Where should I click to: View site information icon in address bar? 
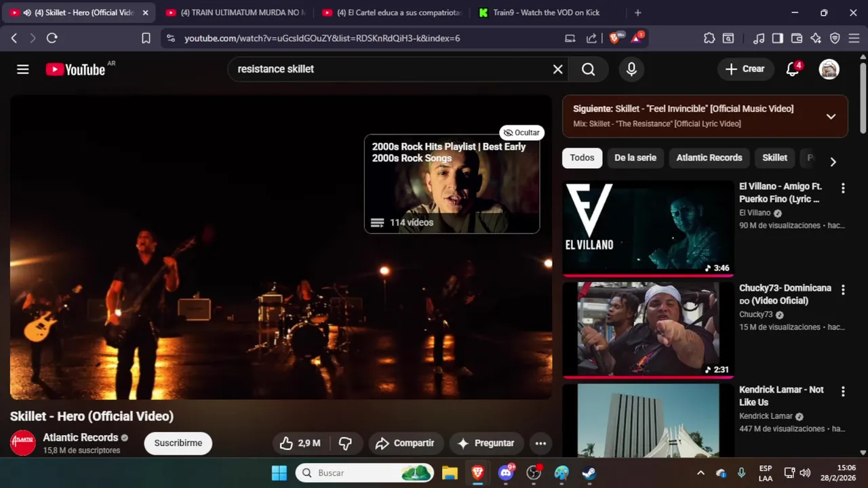click(170, 39)
